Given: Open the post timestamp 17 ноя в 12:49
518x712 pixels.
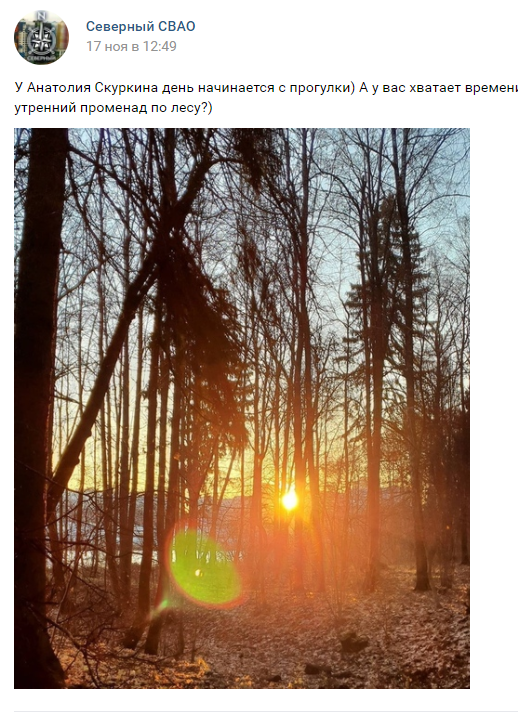Looking at the screenshot, I should pyautogui.click(x=131, y=46).
